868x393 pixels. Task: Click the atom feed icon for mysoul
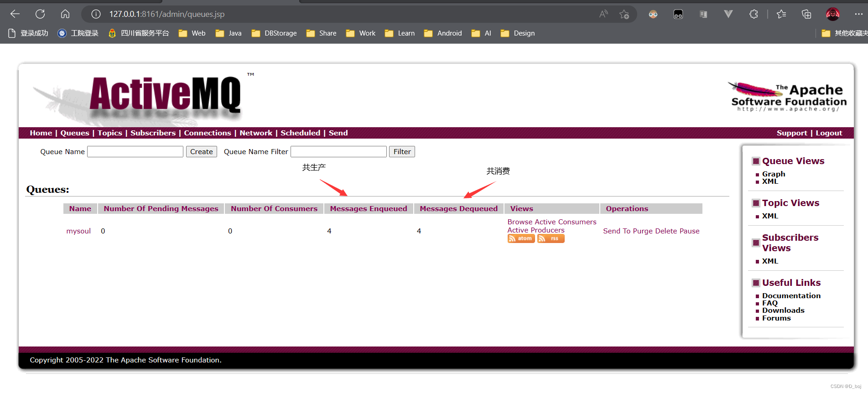pyautogui.click(x=521, y=238)
